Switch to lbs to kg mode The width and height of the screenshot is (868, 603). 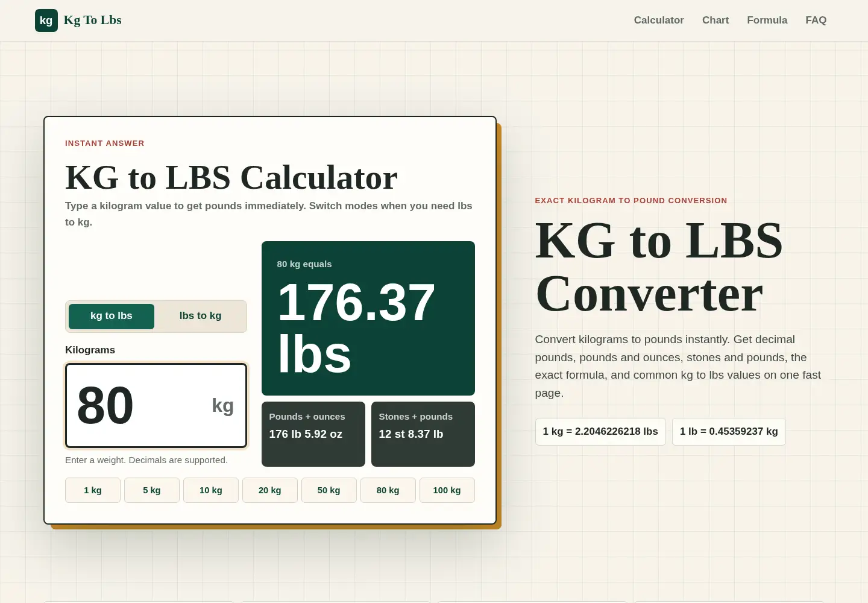pyautogui.click(x=200, y=316)
